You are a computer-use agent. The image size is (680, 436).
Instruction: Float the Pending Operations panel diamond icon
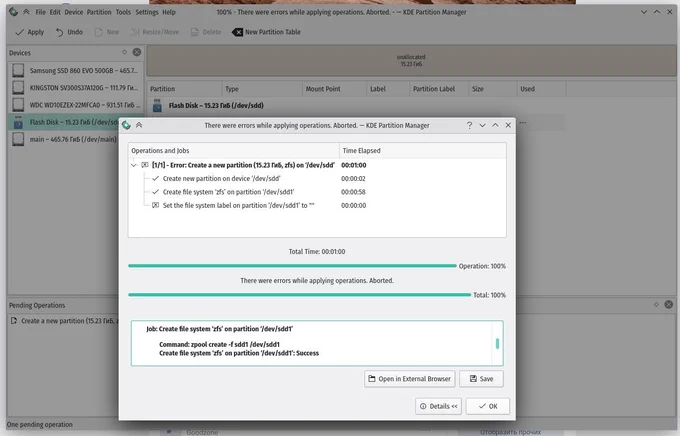656,305
